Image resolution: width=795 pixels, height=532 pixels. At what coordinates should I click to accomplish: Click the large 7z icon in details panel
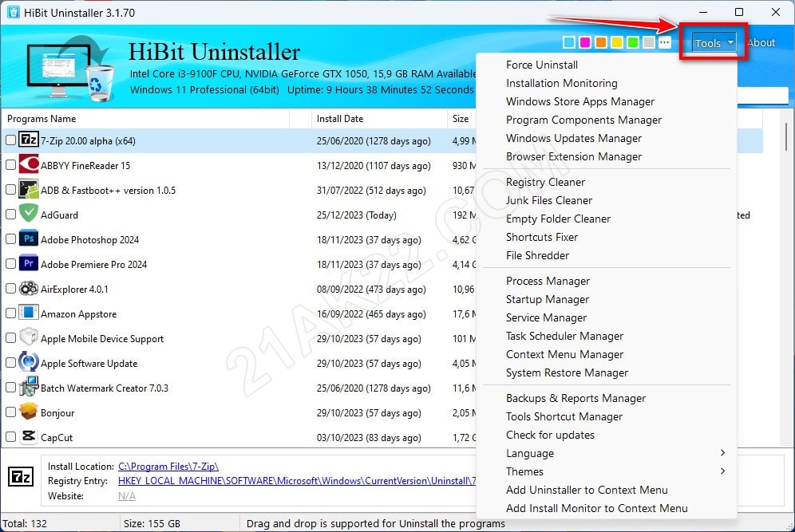pyautogui.click(x=20, y=477)
